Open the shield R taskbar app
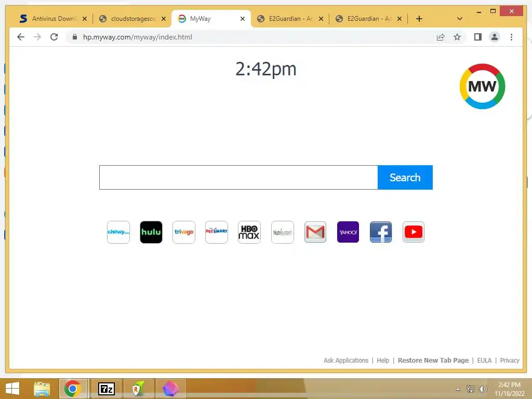Viewport: 532px width, 399px height. [x=138, y=389]
